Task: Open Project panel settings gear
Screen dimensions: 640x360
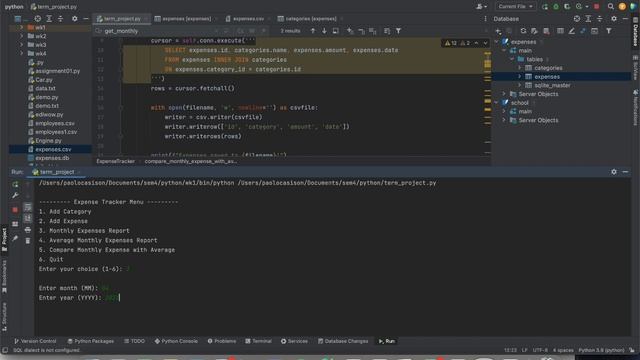Action: pos(74,19)
